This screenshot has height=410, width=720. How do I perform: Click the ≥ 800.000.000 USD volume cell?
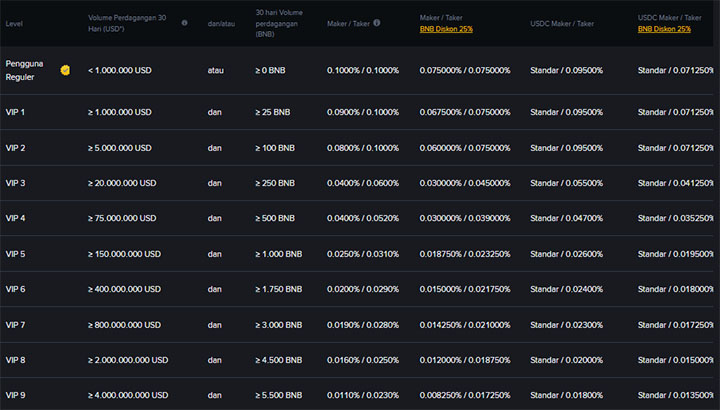tap(124, 325)
